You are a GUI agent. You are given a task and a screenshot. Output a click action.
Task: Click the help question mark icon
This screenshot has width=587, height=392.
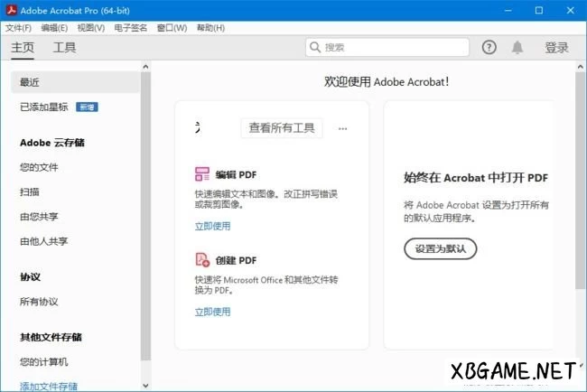(489, 48)
